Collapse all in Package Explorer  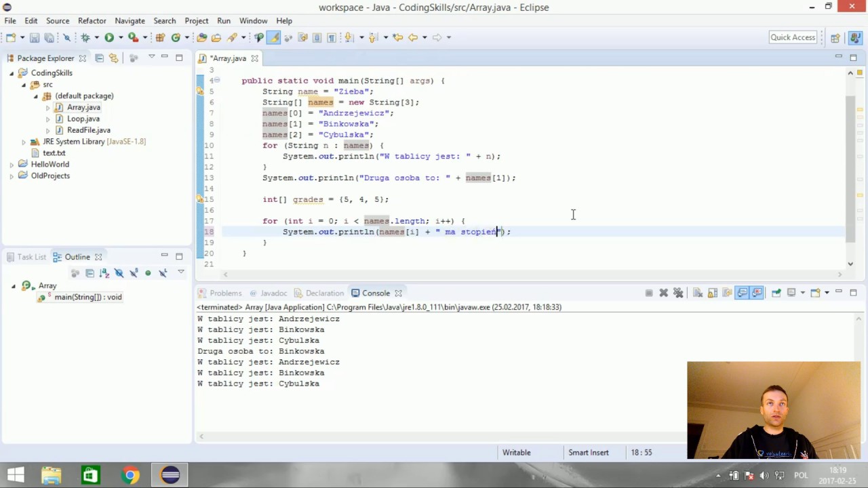tap(99, 58)
